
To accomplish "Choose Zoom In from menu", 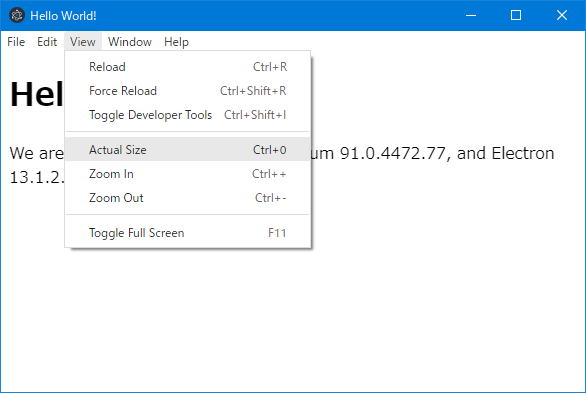I will click(x=188, y=174).
